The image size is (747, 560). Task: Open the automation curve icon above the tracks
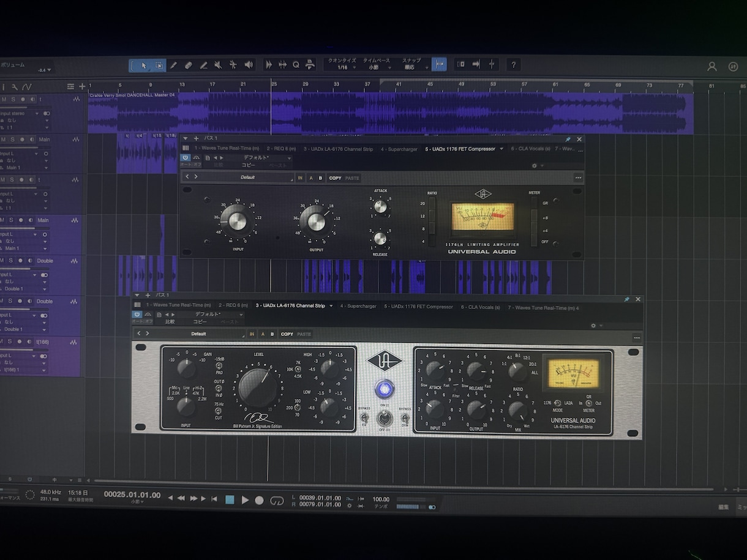point(26,87)
